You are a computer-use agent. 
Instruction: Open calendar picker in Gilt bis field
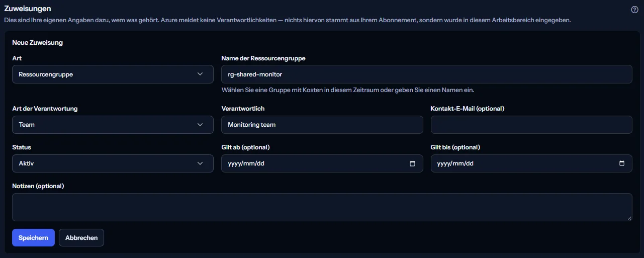(x=622, y=163)
